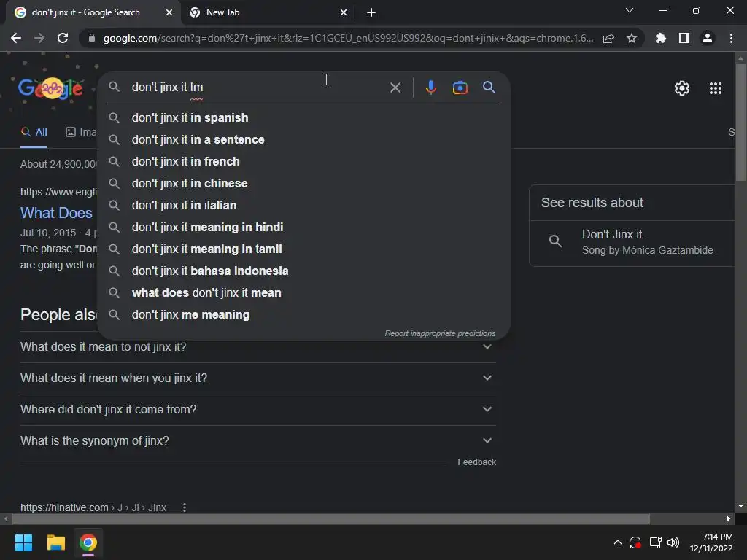Select the All results tab

(x=34, y=132)
